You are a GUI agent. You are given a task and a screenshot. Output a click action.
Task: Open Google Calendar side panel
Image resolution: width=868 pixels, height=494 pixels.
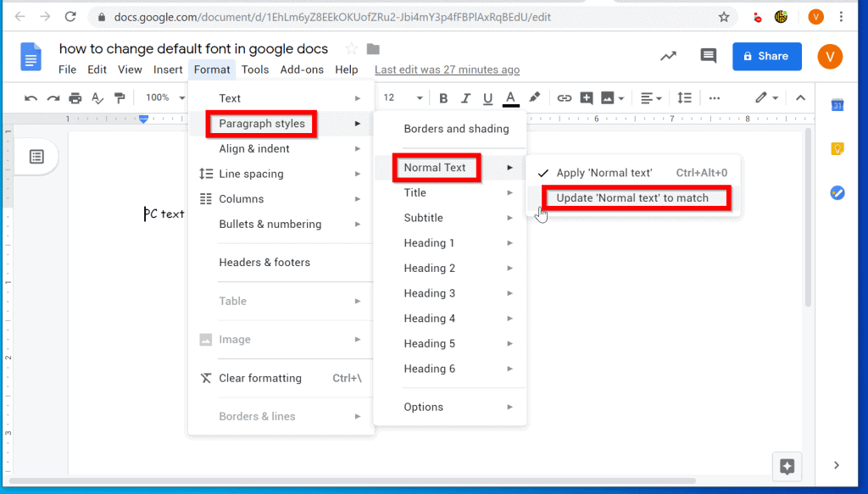tap(836, 108)
